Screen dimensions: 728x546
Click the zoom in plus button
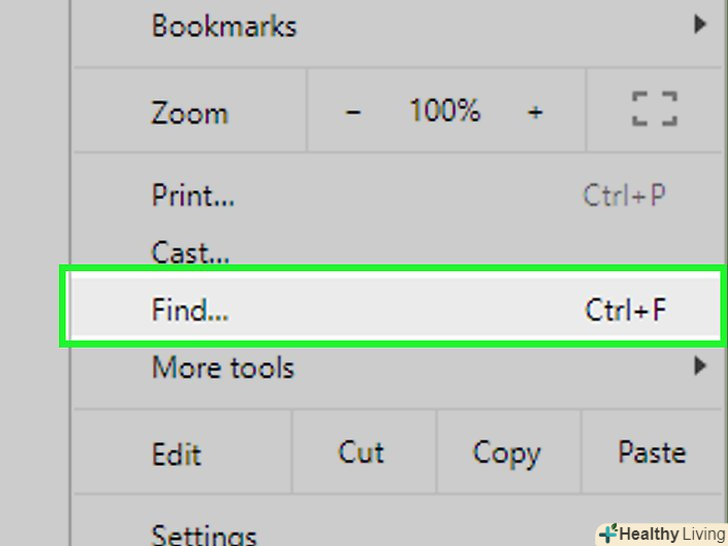[x=536, y=112]
